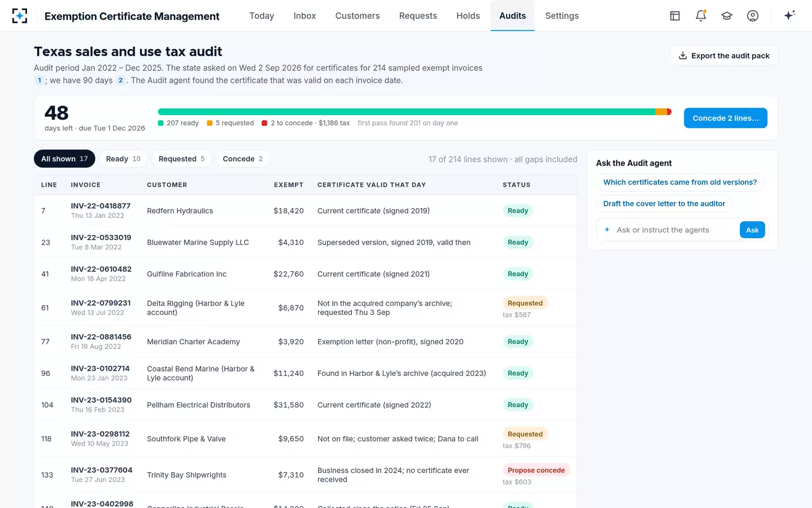This screenshot has width=812, height=508.
Task: Filter lines by Concede status
Action: [242, 159]
